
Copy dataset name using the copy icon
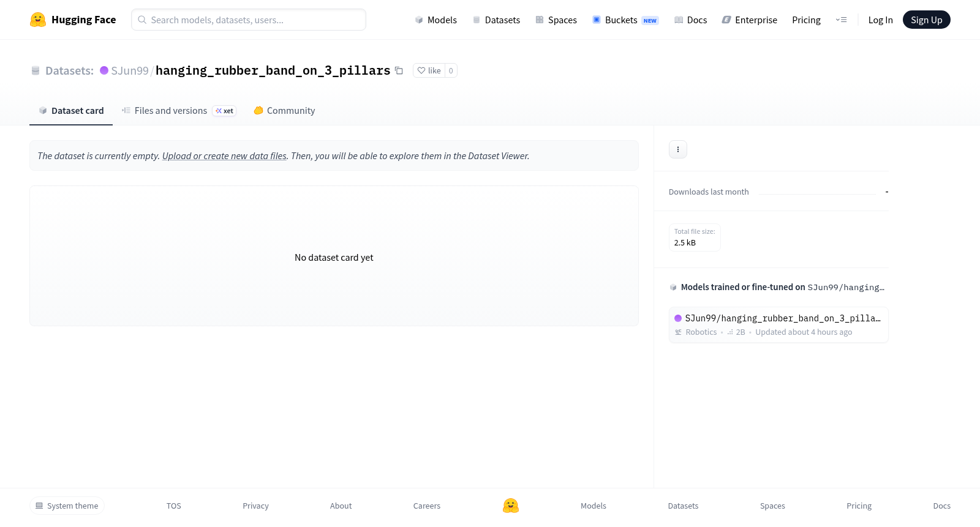[x=399, y=70]
